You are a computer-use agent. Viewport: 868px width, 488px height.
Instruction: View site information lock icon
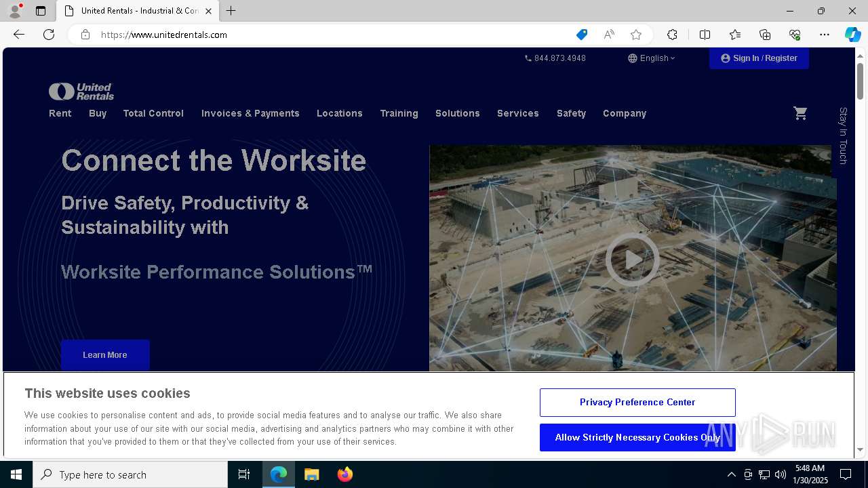[x=85, y=35]
